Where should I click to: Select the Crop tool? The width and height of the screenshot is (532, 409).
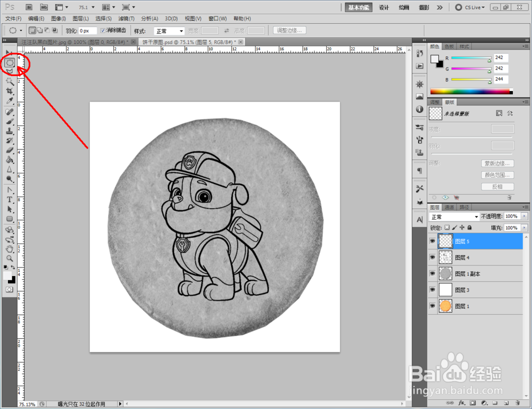[10, 91]
